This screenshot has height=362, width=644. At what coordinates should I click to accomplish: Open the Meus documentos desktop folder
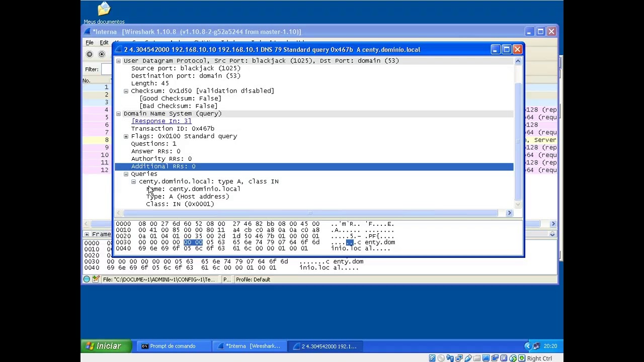104,13
